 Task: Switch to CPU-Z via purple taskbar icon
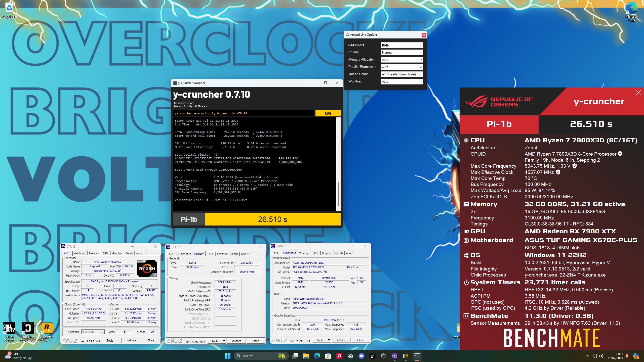[x=395, y=356]
